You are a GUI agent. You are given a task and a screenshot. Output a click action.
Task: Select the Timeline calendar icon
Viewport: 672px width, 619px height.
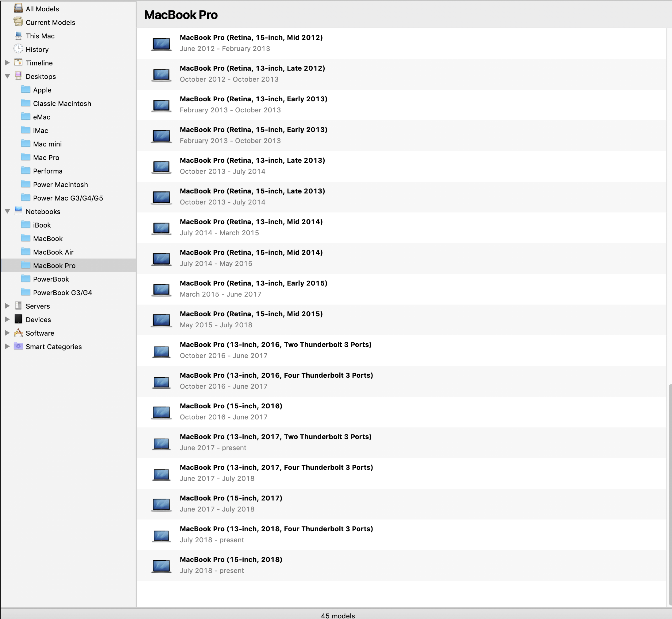(18, 62)
